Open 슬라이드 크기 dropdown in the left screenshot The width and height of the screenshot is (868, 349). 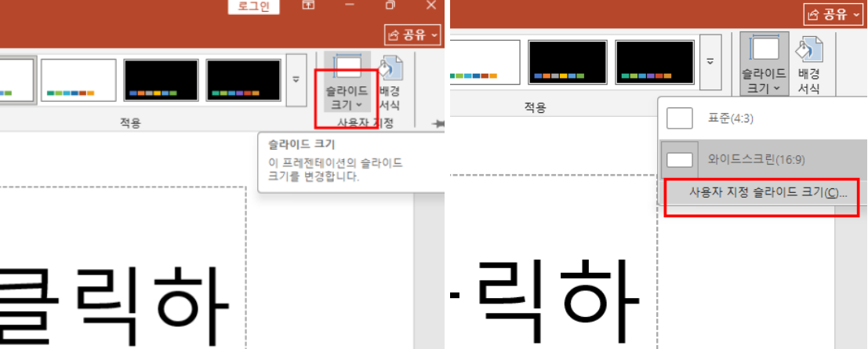347,82
